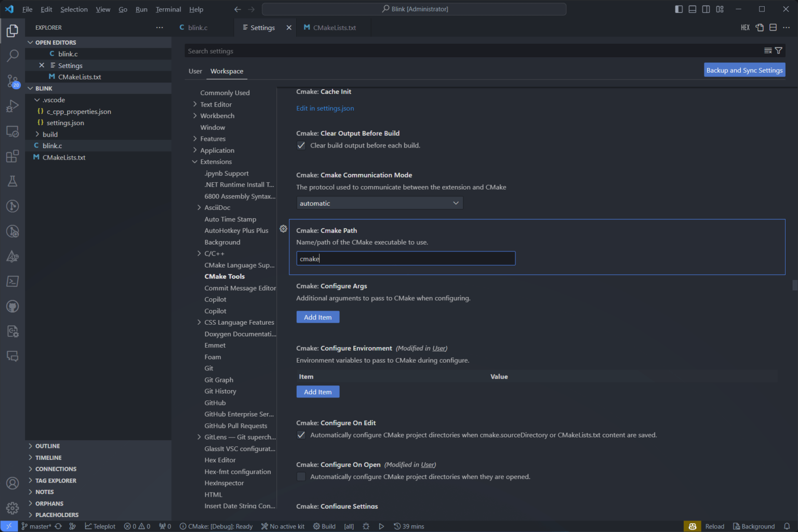Click the GitHub Copilot icon in status bar
798x532 pixels.
[x=691, y=526]
